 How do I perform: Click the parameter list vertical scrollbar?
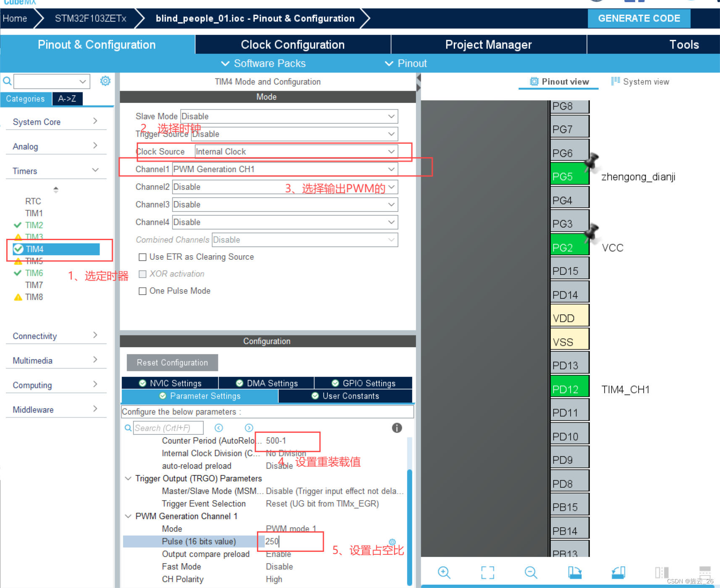pyautogui.click(x=409, y=527)
